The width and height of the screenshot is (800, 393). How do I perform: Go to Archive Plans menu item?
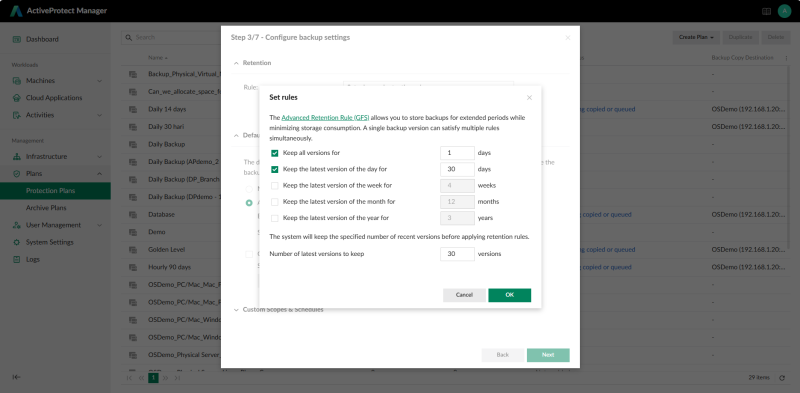pyautogui.click(x=46, y=208)
